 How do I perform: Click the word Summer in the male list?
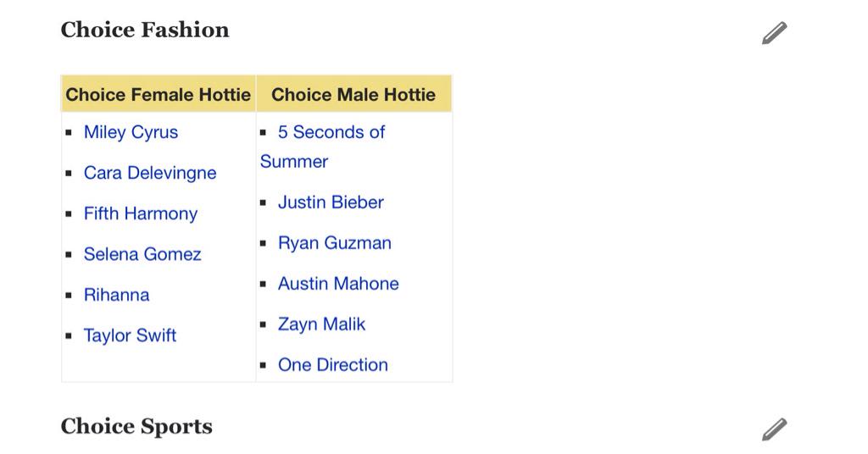click(x=294, y=162)
